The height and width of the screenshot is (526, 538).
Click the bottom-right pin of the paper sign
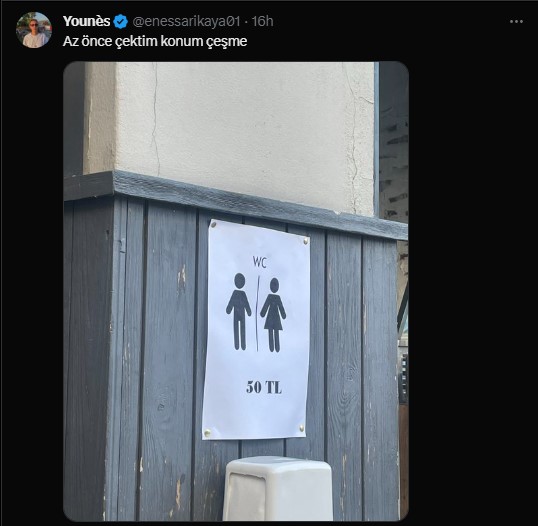tap(302, 428)
